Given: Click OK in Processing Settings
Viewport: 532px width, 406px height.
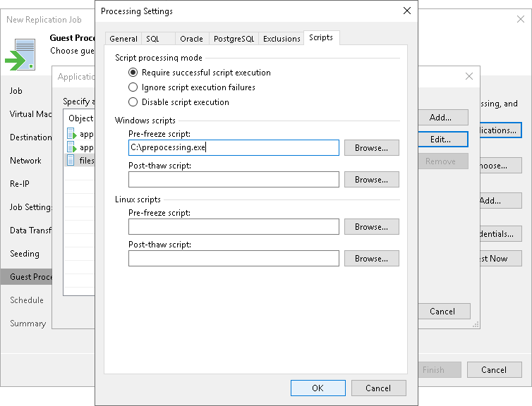Looking at the screenshot, I should (318, 388).
